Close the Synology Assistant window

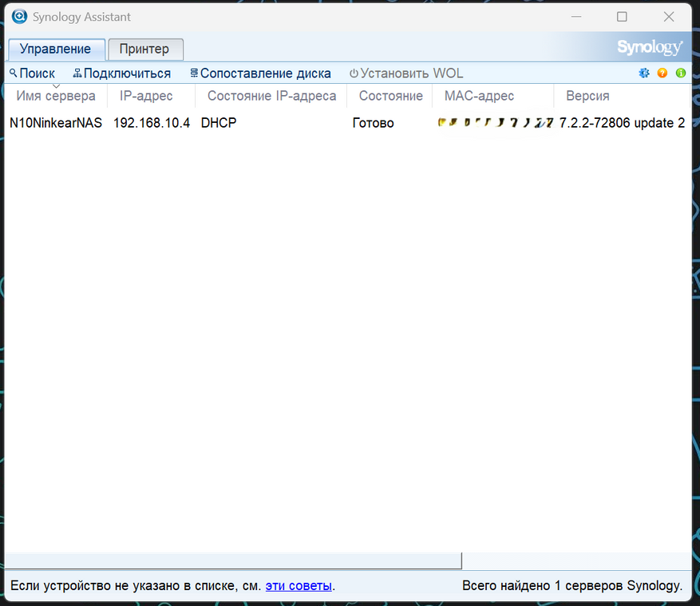(669, 17)
